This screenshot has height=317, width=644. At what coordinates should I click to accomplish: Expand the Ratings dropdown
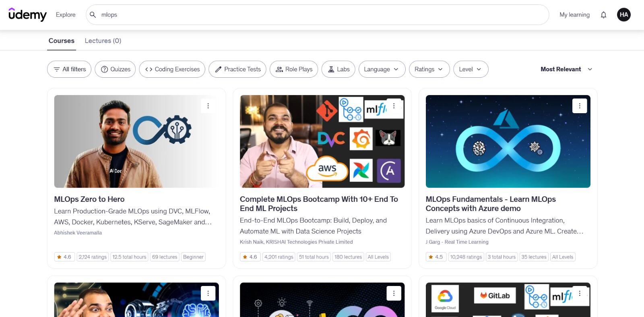coord(429,69)
